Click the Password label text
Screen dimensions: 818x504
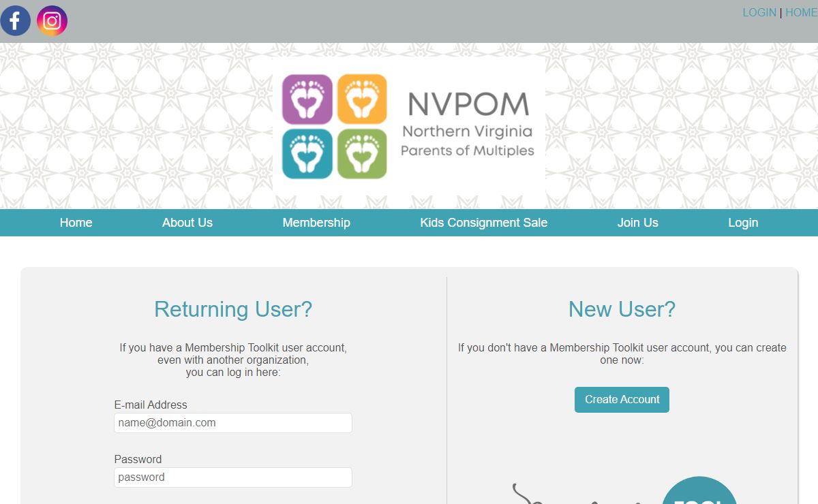click(x=138, y=459)
